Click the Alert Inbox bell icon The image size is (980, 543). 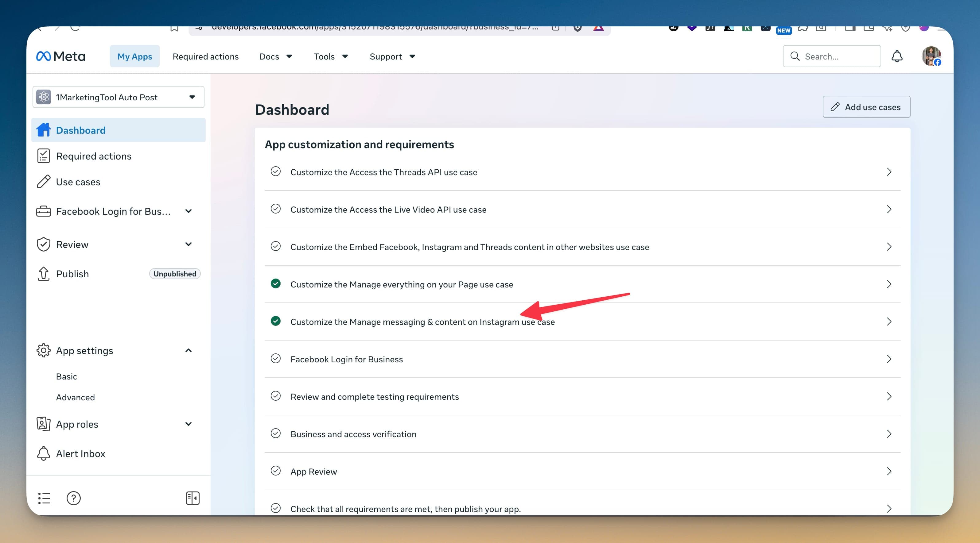[x=43, y=453]
